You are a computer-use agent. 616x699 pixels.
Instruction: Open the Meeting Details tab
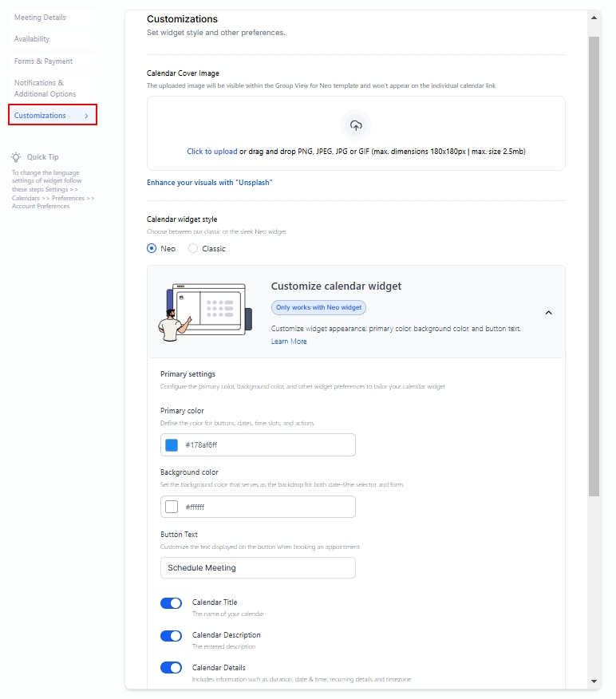click(40, 18)
